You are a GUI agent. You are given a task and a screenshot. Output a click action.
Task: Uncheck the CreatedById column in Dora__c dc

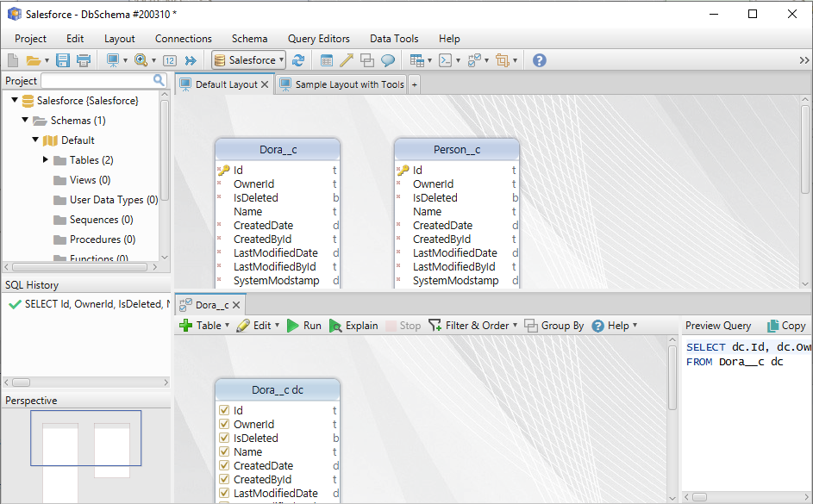tap(224, 479)
